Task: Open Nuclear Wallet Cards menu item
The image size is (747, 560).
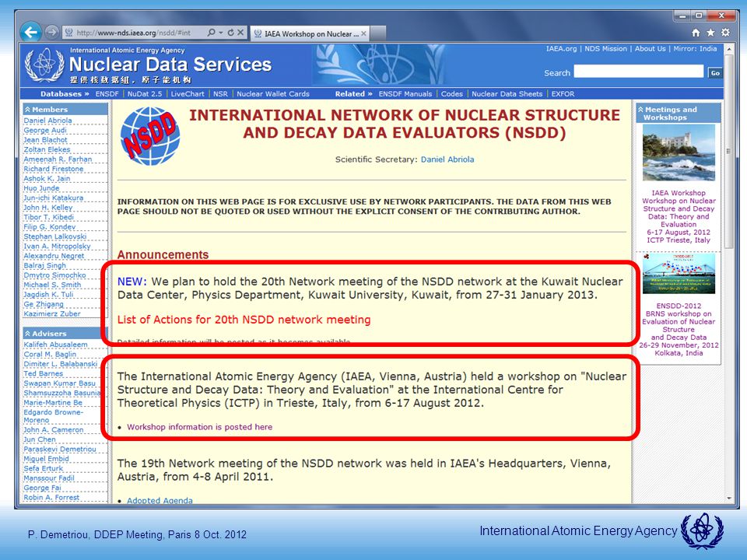Action: pyautogui.click(x=273, y=94)
